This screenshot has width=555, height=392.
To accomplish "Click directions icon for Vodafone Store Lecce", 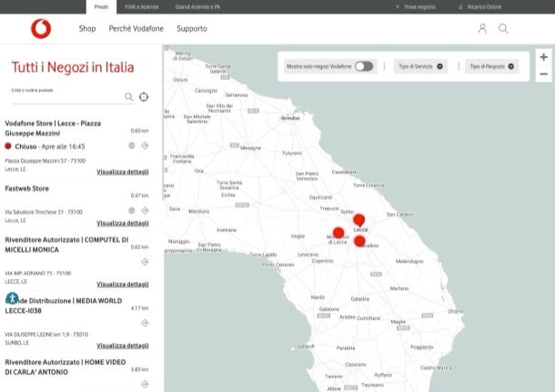I will [145, 146].
